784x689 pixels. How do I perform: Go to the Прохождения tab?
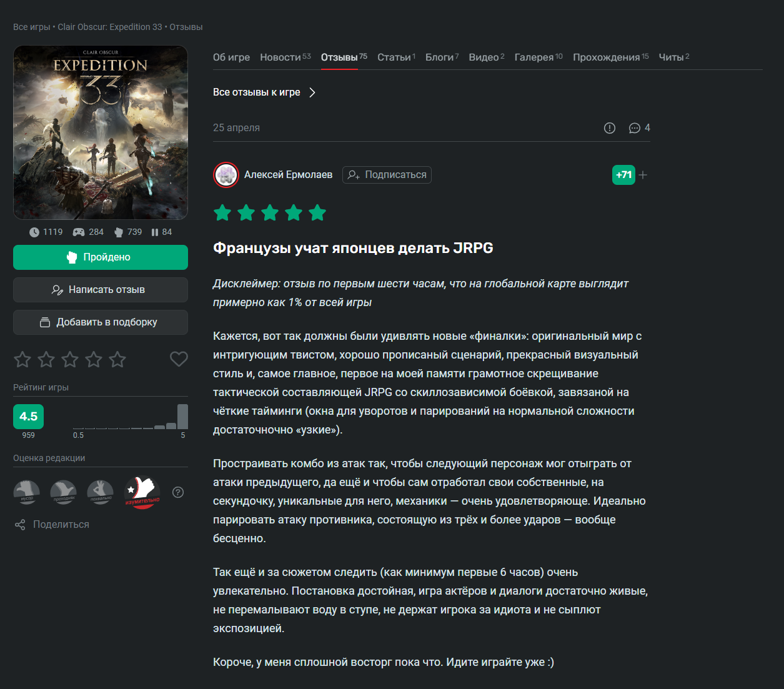pos(611,57)
